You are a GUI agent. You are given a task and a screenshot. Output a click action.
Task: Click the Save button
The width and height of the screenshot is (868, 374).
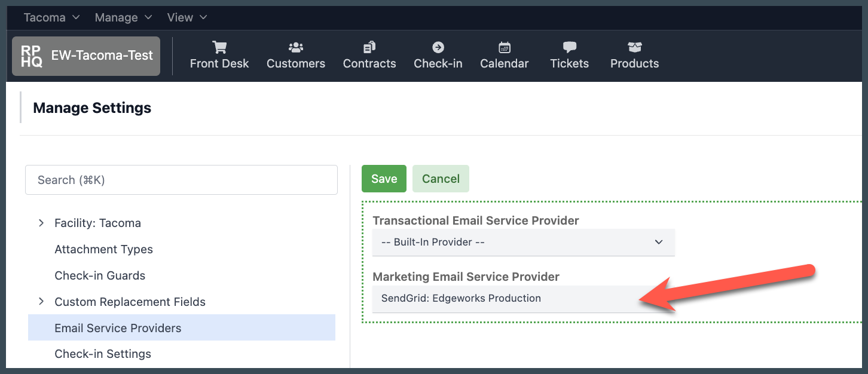(384, 179)
